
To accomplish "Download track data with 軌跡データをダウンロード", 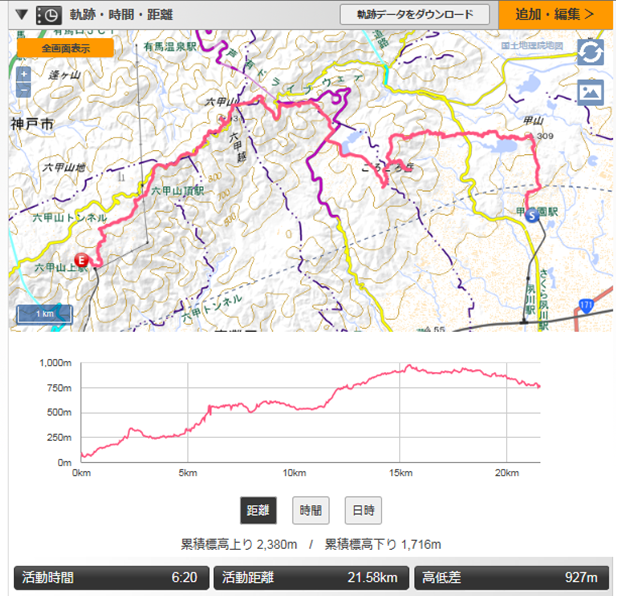I will tap(414, 15).
